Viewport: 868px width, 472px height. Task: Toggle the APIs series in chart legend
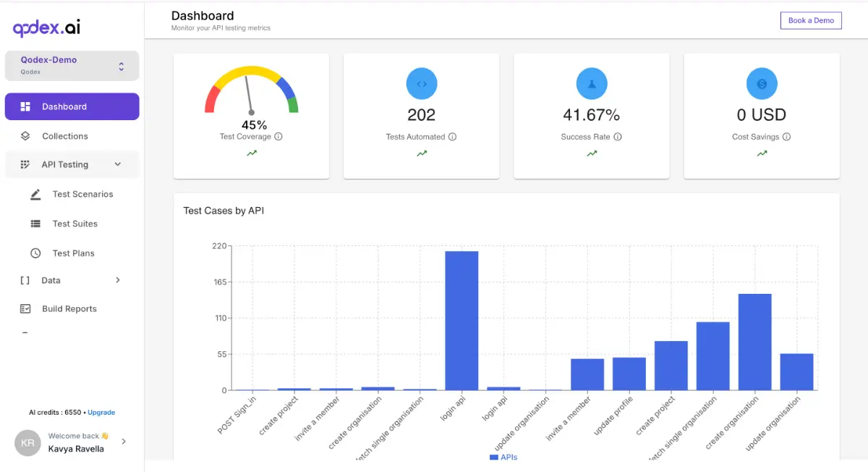tap(504, 457)
